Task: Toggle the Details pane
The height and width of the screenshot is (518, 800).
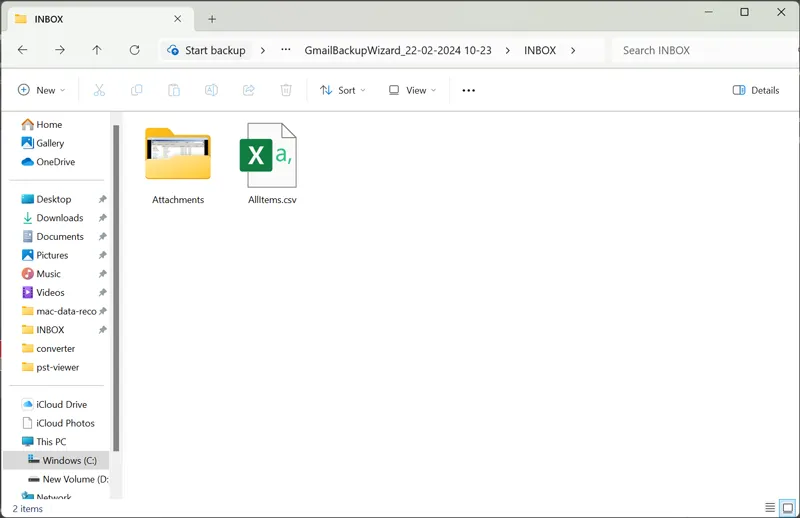Action: pos(756,90)
